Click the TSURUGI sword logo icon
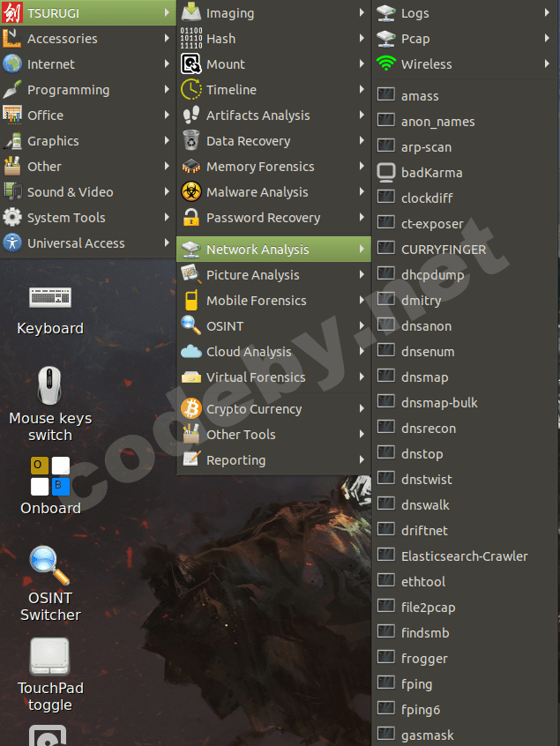Image resolution: width=560 pixels, height=746 pixels. pyautogui.click(x=11, y=13)
